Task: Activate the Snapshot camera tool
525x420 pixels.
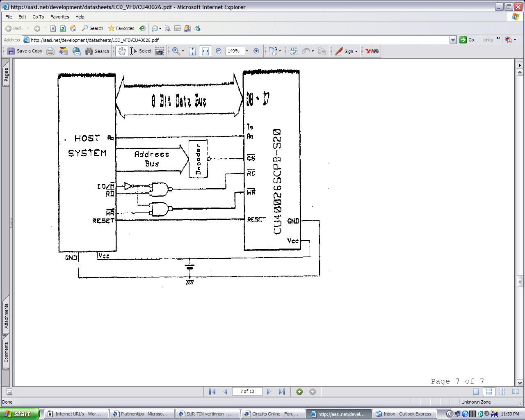Action: coord(160,51)
